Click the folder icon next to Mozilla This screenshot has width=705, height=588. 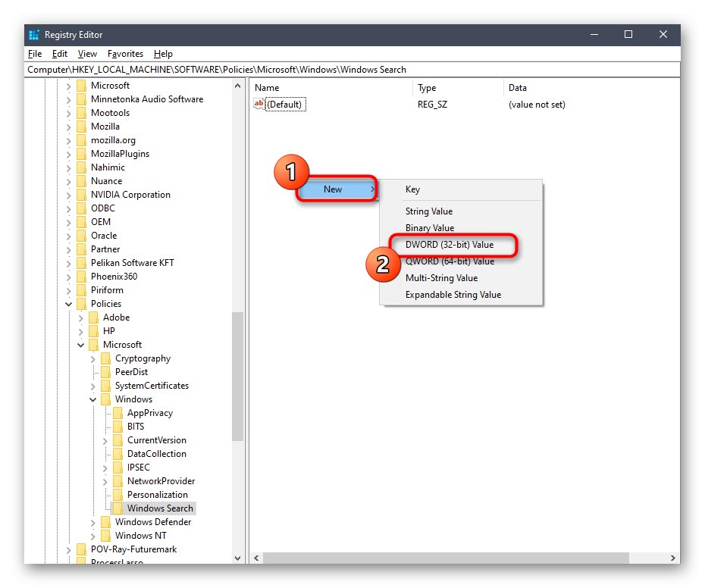coord(81,127)
